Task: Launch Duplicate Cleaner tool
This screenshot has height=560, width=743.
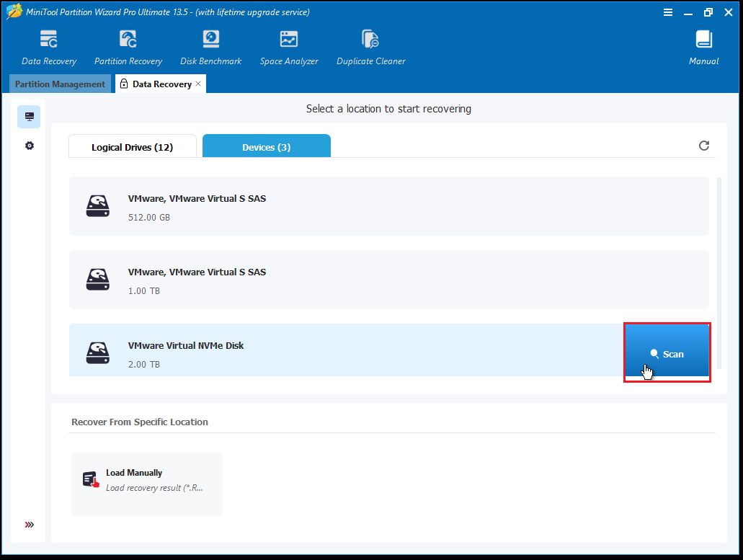Action: coord(370,48)
